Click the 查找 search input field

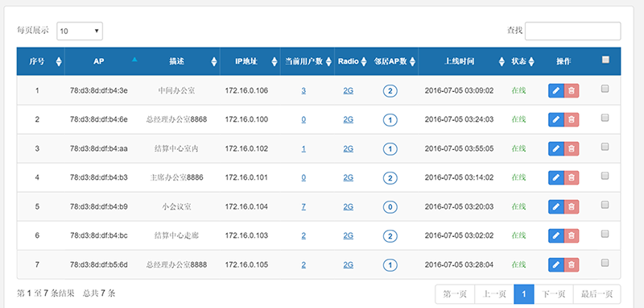(x=572, y=31)
